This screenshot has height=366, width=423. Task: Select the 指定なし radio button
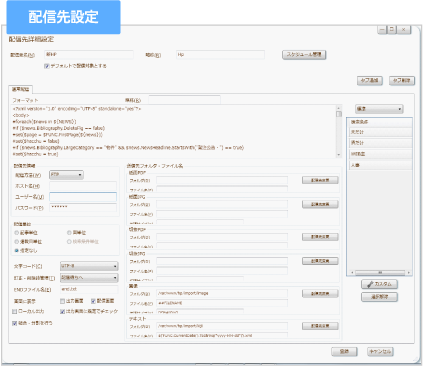click(x=16, y=250)
